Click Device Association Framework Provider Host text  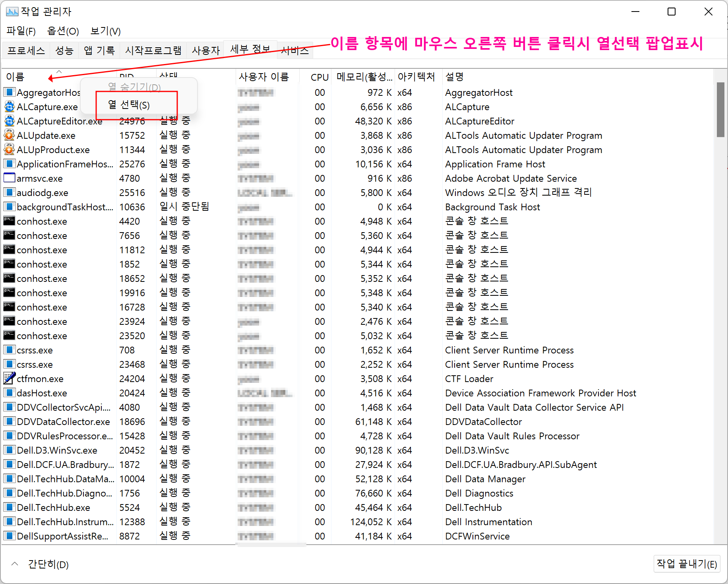[540, 393]
